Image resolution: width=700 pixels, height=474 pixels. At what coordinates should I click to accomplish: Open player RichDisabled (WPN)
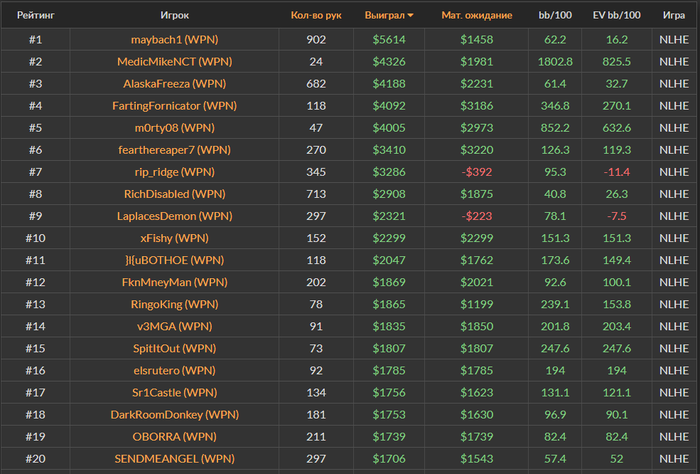tap(175, 194)
